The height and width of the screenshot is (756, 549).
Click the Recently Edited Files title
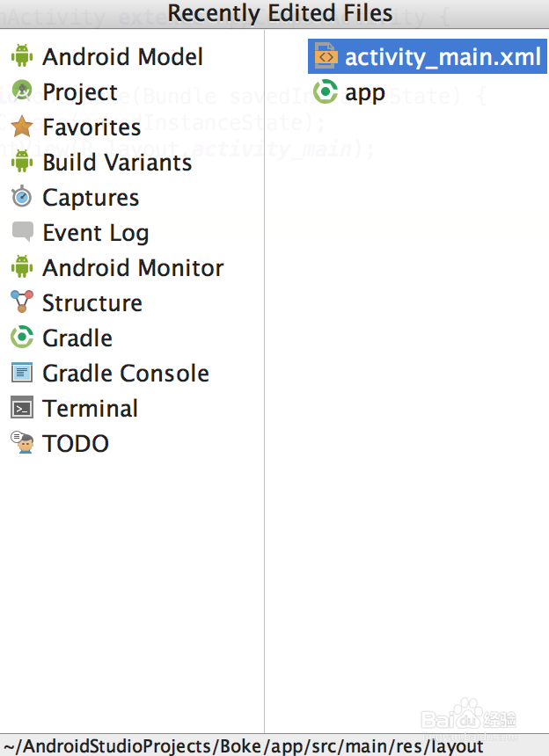coord(280,13)
